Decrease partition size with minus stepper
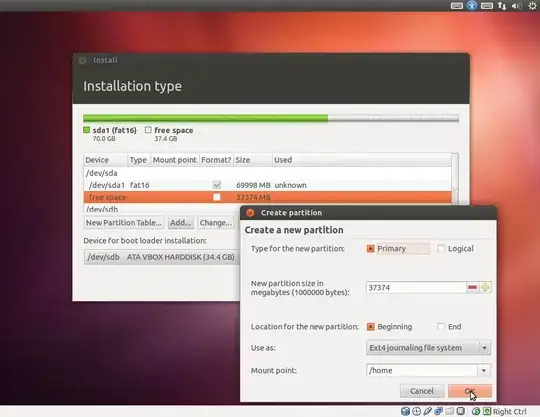The image size is (540, 417). click(x=472, y=287)
